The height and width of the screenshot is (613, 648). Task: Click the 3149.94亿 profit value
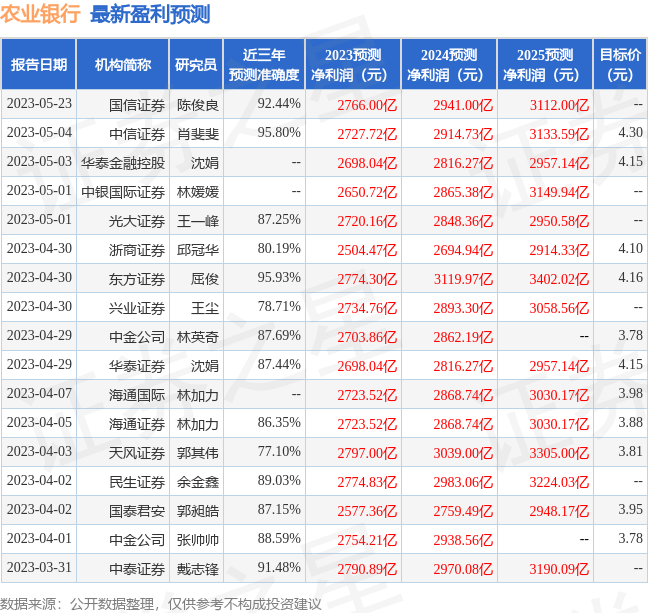click(559, 192)
